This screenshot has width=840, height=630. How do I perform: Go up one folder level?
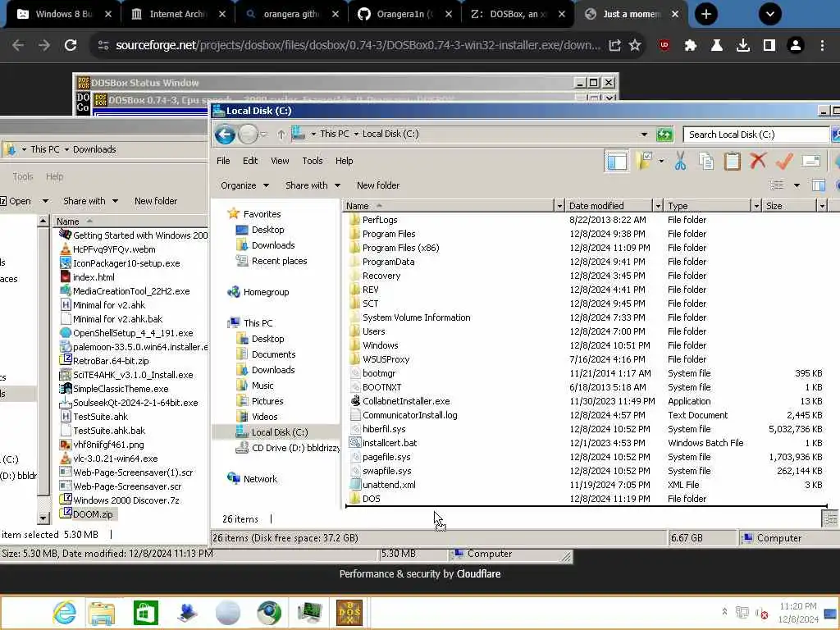click(x=281, y=135)
